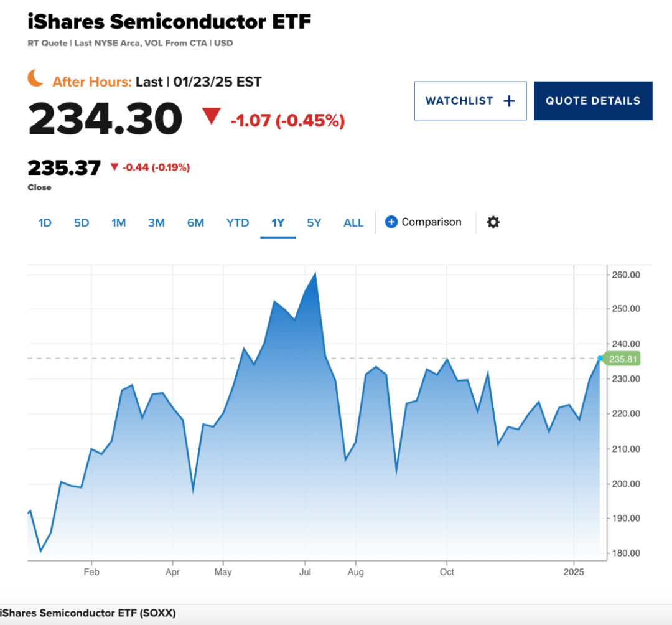The image size is (672, 625).
Task: Click the red arrow next to the Close change
Action: 115,167
